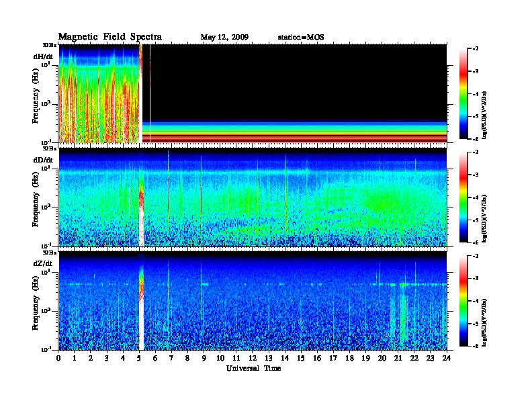Click the color scale bar beside dD/dt panel
Viewport: 532px width, 411px height.
[463, 197]
